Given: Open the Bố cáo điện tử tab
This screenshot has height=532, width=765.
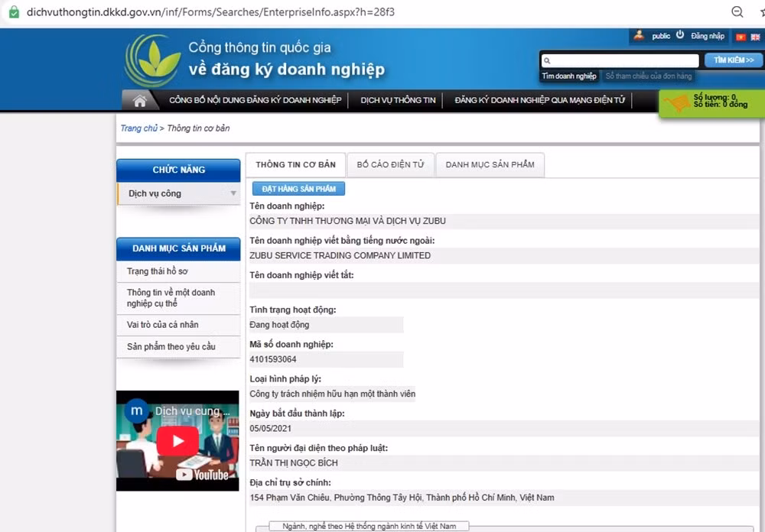Looking at the screenshot, I should [x=390, y=164].
